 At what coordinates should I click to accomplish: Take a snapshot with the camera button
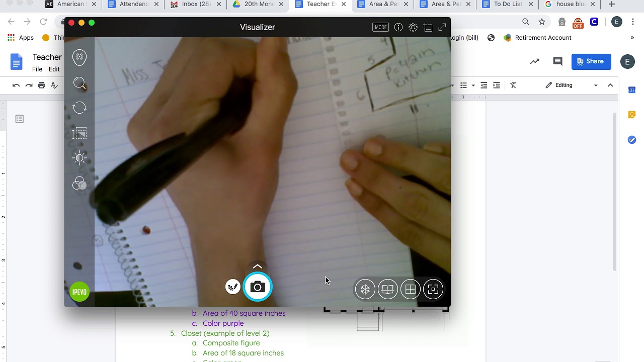pyautogui.click(x=258, y=287)
